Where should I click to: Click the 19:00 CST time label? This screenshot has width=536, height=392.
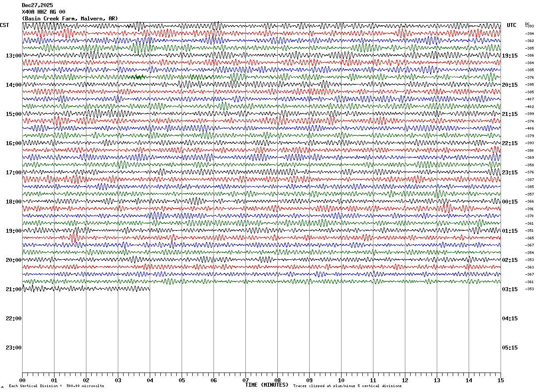[x=14, y=231]
